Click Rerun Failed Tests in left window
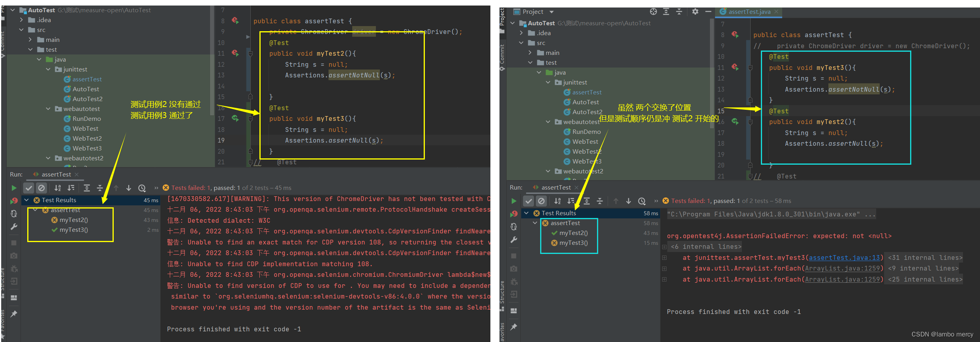The width and height of the screenshot is (980, 342). 14,201
